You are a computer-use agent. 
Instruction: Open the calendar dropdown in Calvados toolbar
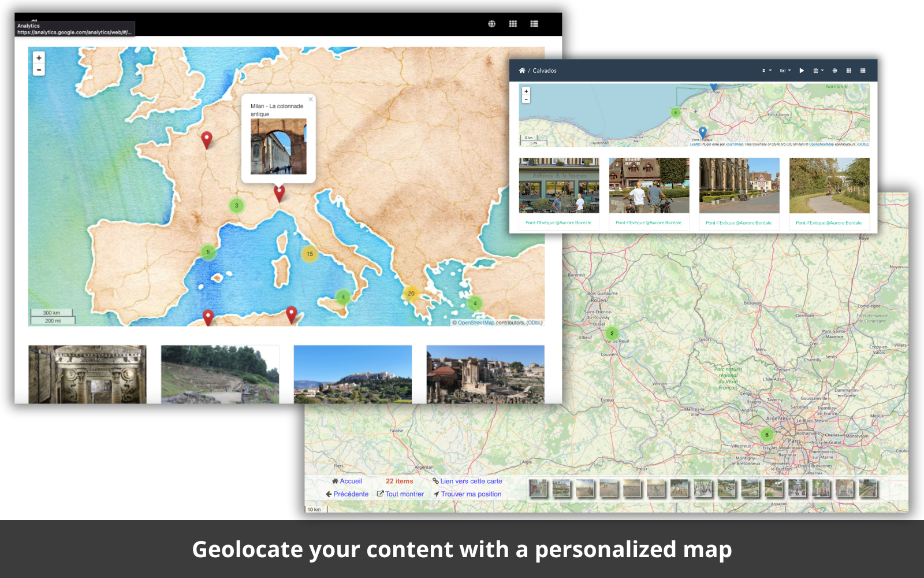point(818,70)
